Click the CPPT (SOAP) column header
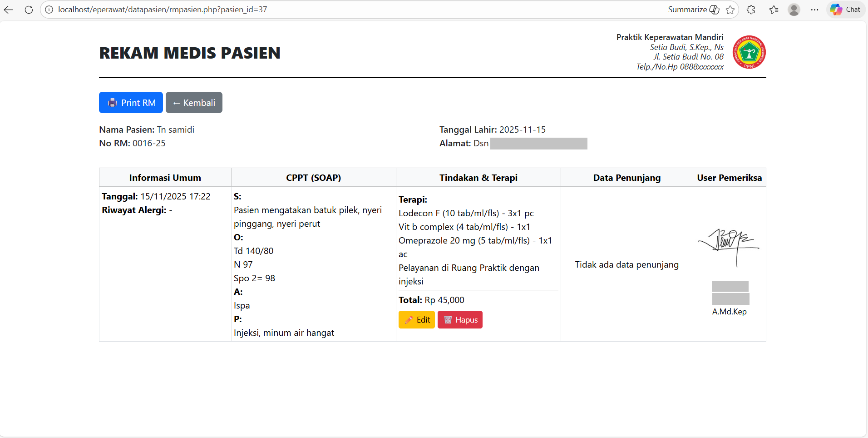The width and height of the screenshot is (868, 438). click(313, 178)
